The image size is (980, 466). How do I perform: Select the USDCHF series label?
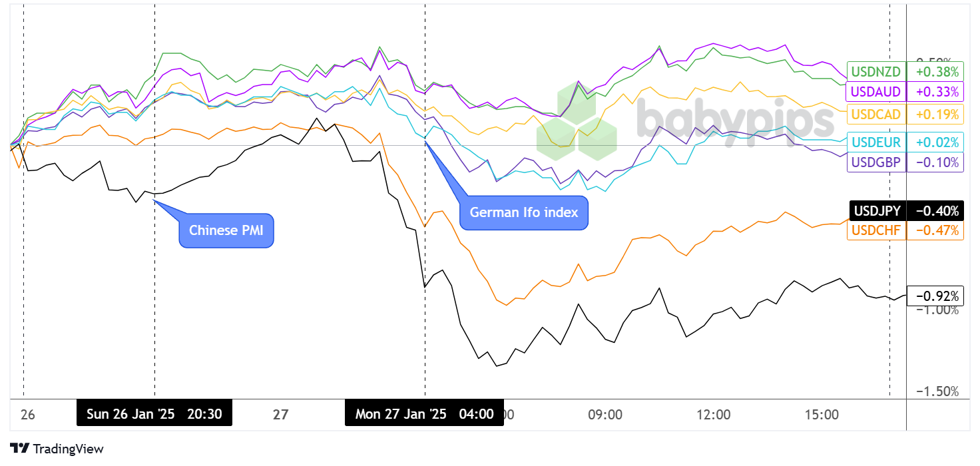click(x=876, y=230)
